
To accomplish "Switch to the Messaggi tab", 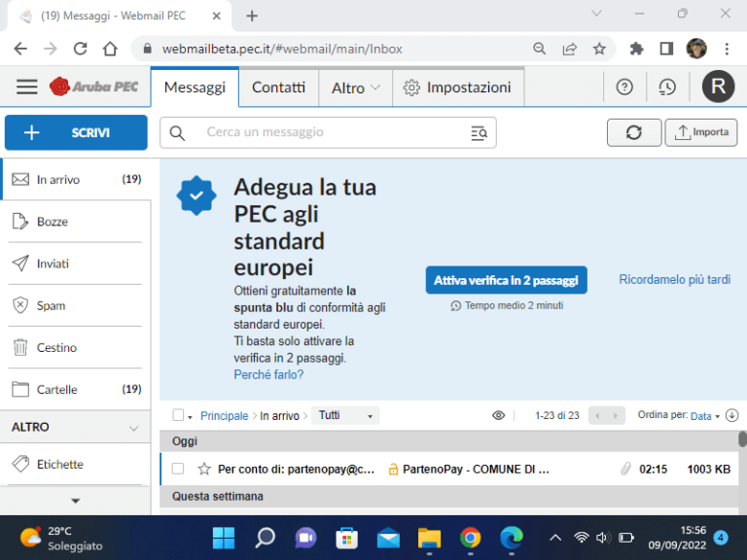I will (x=195, y=87).
